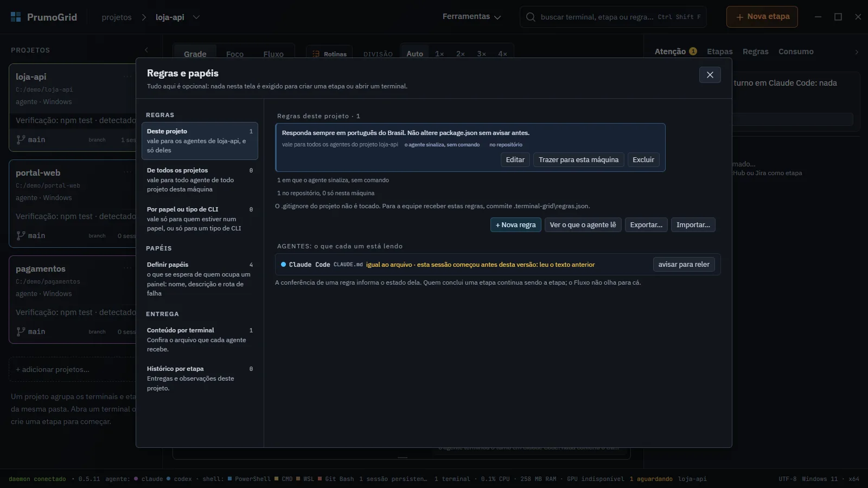Click the Atenção count badge
868x488 pixels.
tap(693, 52)
